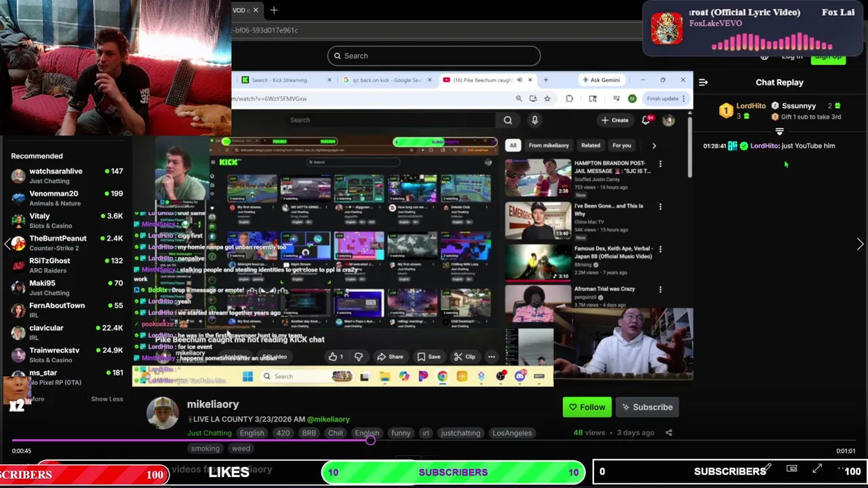Select the For you filter chip

(x=622, y=145)
